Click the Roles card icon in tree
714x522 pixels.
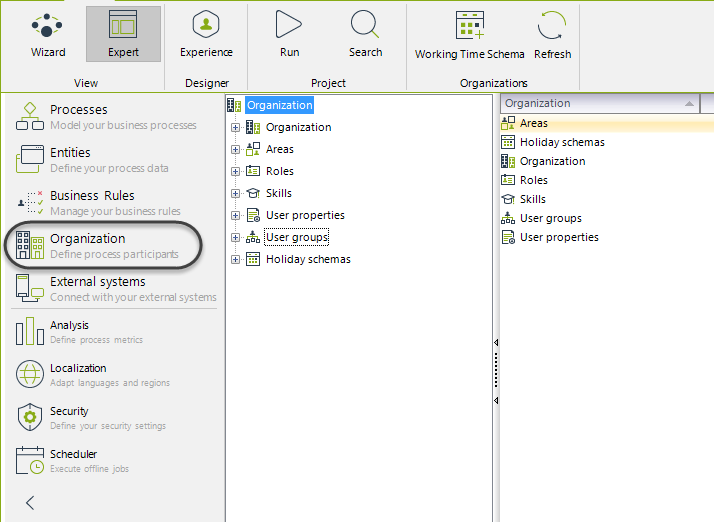pos(253,171)
